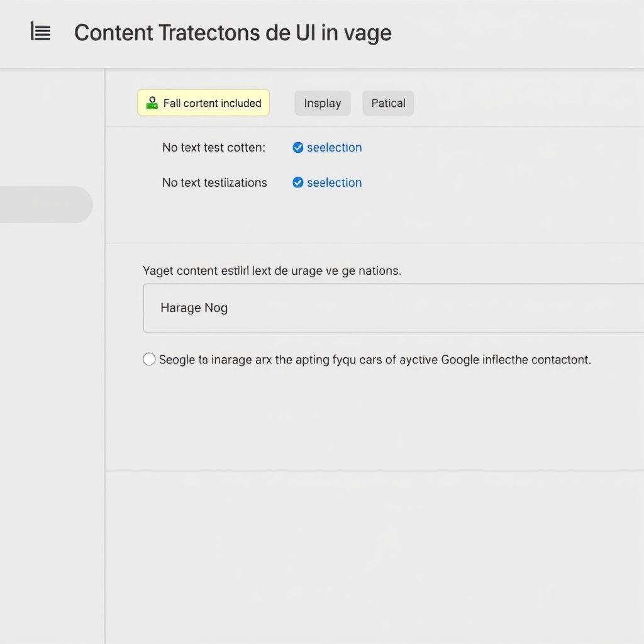Click empty panel area below the radio option

374,419
